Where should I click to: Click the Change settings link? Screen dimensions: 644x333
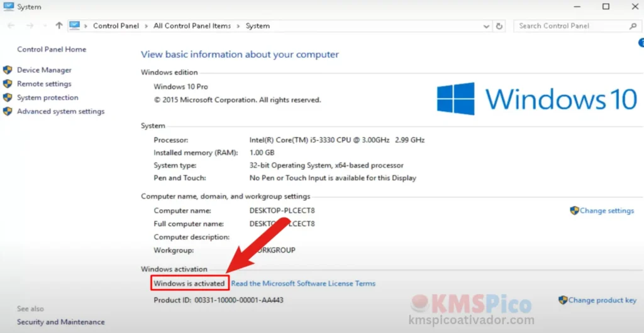click(607, 210)
